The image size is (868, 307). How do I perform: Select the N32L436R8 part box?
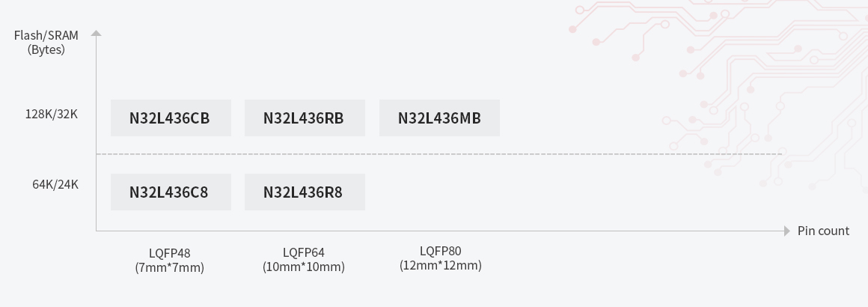(x=305, y=192)
